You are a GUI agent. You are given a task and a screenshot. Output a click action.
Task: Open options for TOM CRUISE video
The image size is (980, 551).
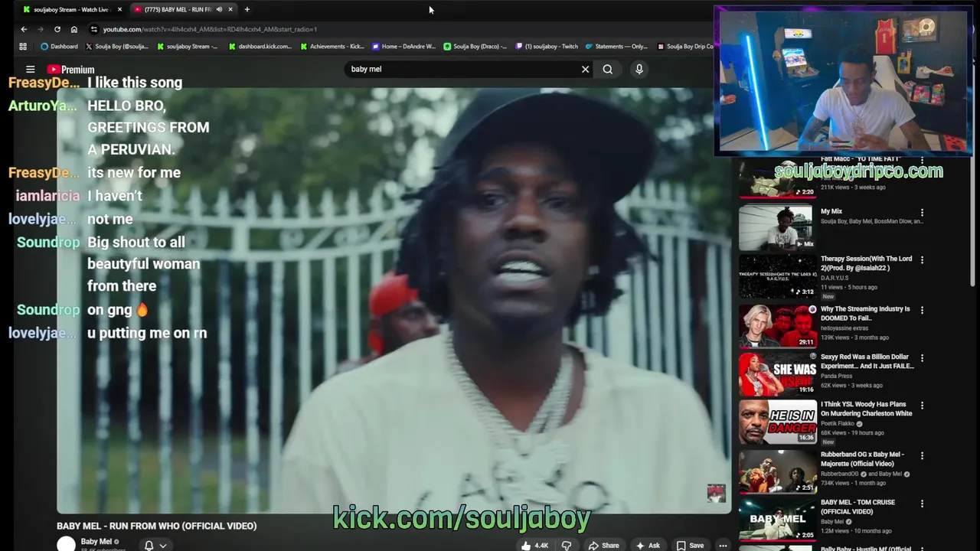point(922,504)
